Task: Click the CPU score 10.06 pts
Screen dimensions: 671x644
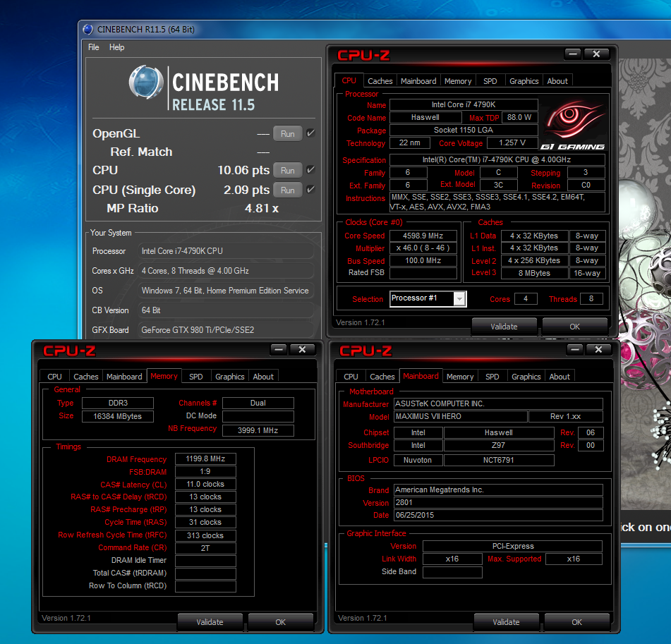Action: [243, 170]
